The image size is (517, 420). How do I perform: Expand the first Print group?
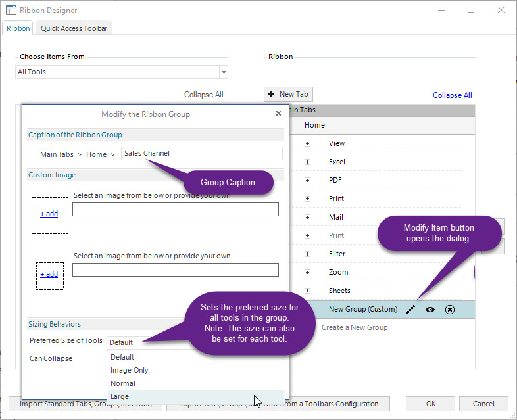[307, 199]
